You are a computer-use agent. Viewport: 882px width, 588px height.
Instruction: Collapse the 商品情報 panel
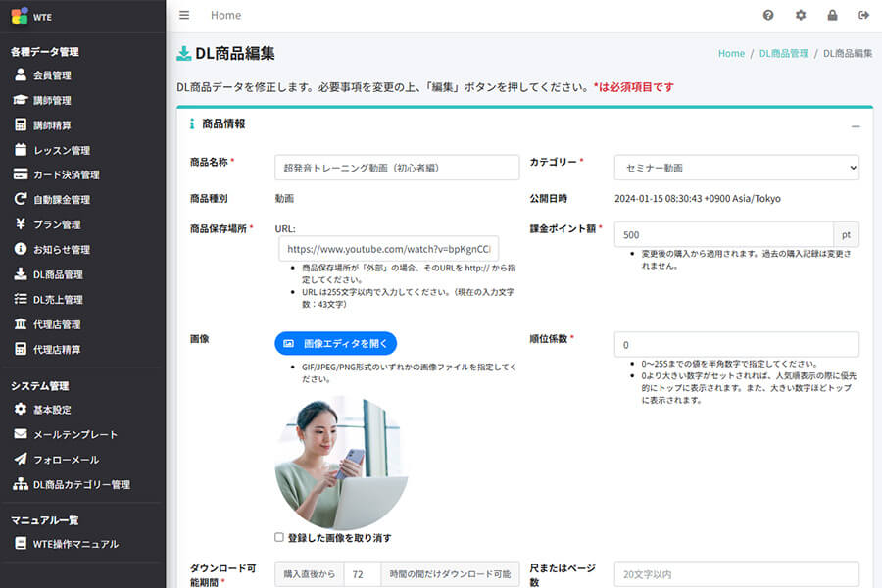pos(857,124)
